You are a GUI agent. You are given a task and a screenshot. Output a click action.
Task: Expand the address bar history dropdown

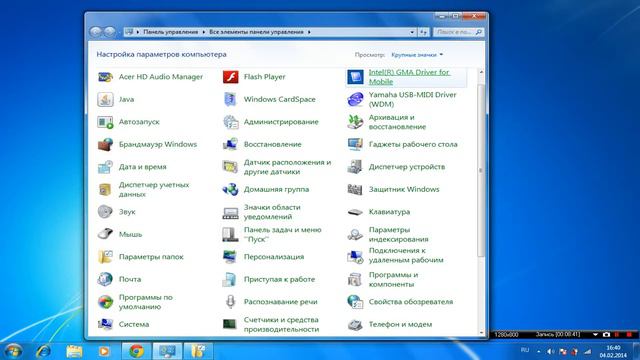pos(412,32)
